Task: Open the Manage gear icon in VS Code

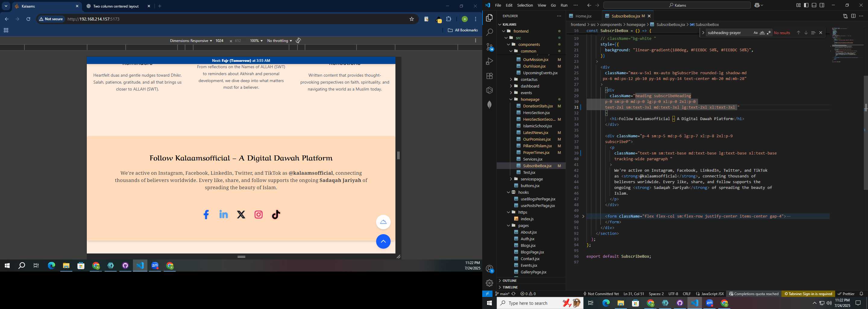Action: 489,283
